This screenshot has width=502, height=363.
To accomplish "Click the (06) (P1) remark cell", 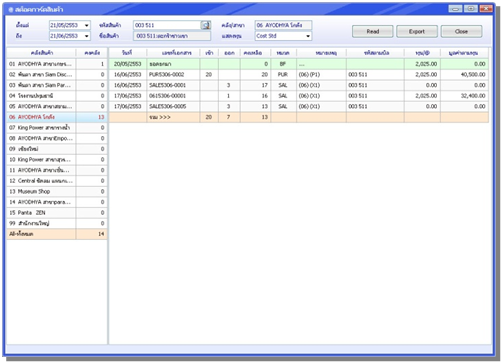I will point(321,75).
